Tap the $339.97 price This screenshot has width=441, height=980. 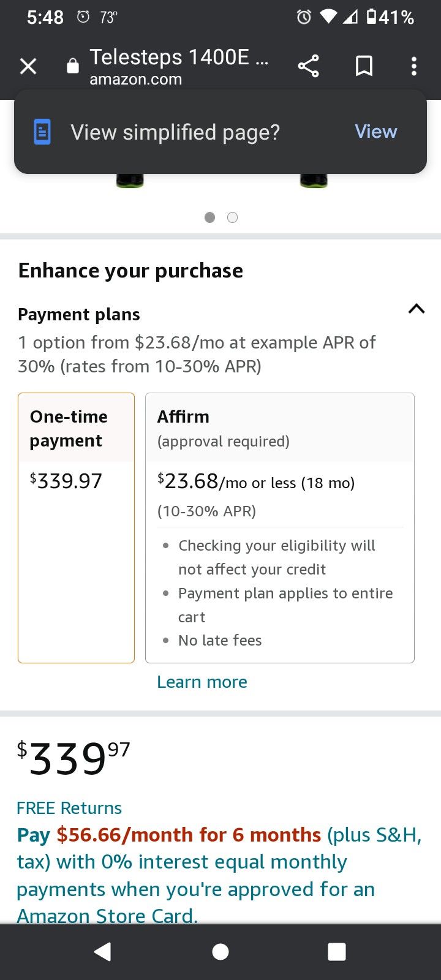[73, 758]
